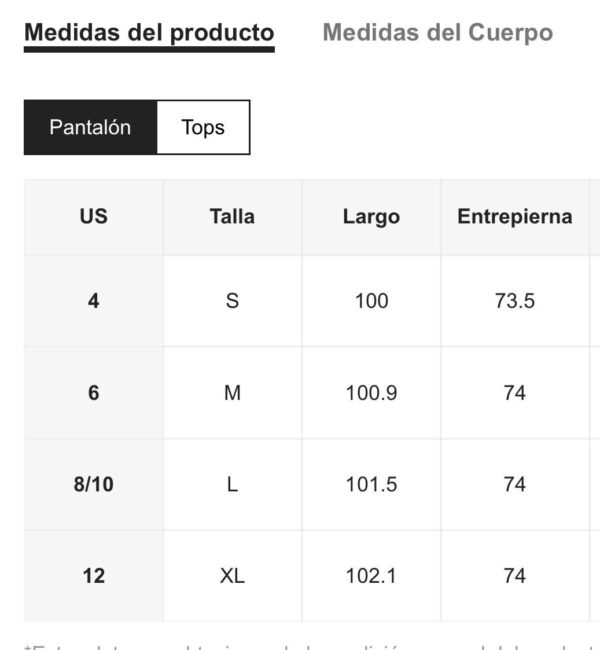
Task: Click the 102.1 length value
Action: [372, 576]
